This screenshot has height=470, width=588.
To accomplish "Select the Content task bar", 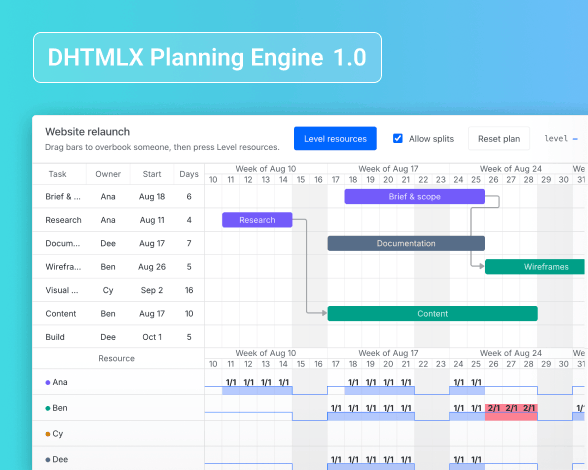I will pos(432,314).
